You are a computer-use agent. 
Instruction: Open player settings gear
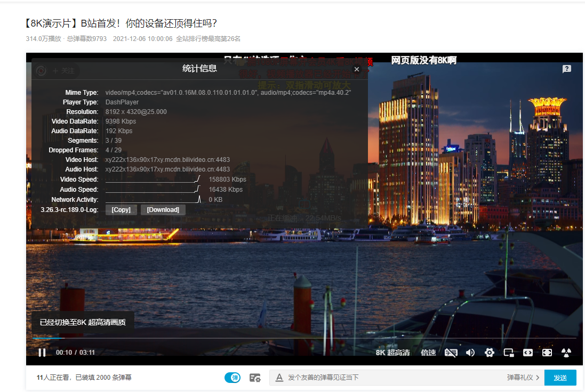490,353
